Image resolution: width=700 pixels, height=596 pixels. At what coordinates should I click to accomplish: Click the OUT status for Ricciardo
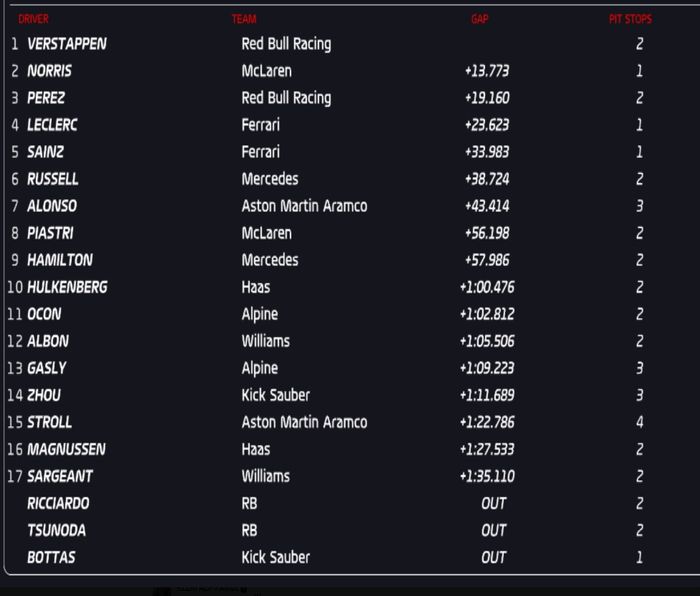pos(493,503)
